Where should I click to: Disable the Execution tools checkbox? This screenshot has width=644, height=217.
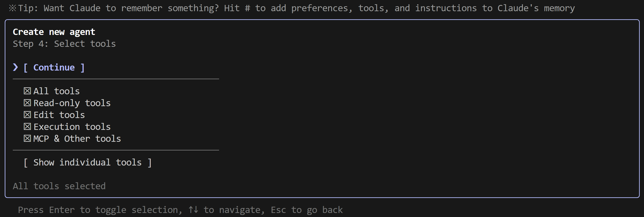[27, 127]
